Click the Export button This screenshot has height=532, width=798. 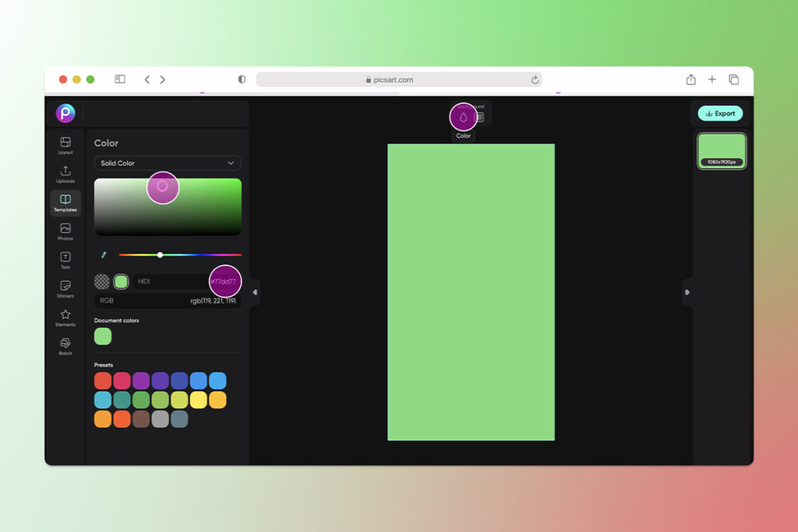(x=719, y=113)
